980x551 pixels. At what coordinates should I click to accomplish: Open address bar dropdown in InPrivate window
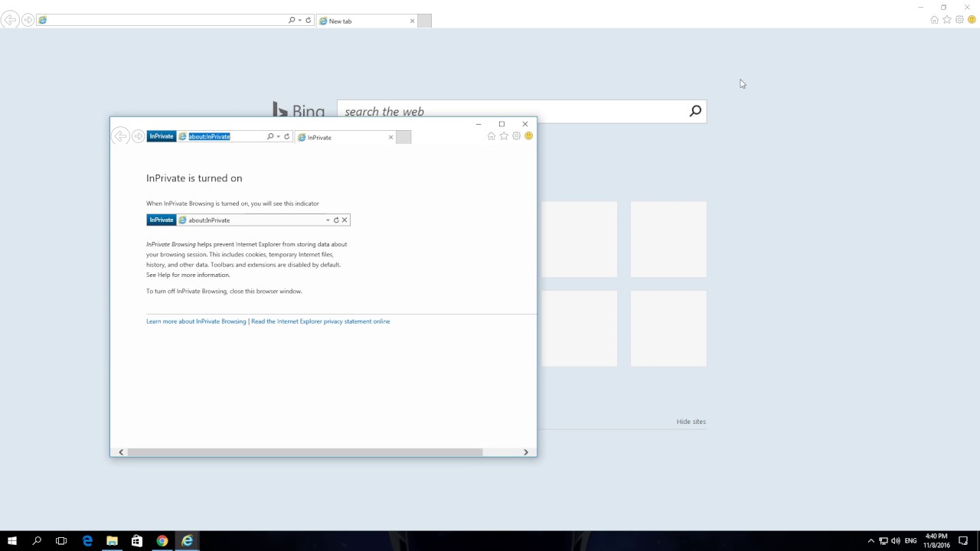279,136
